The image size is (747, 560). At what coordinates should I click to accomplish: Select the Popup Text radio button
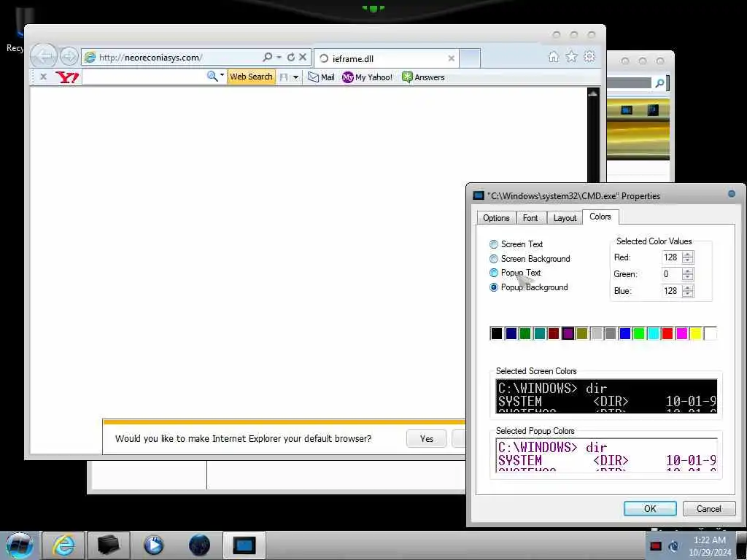(x=494, y=273)
